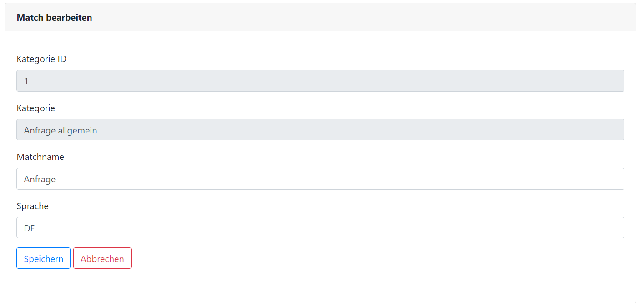Image resolution: width=644 pixels, height=308 pixels.
Task: Cancel editing with the Abbrechen button
Action: (x=102, y=258)
